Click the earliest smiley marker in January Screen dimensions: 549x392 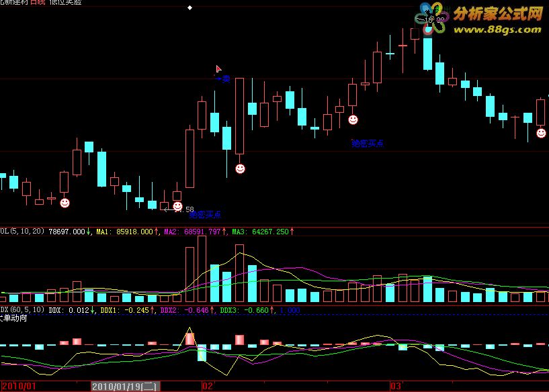click(x=65, y=203)
